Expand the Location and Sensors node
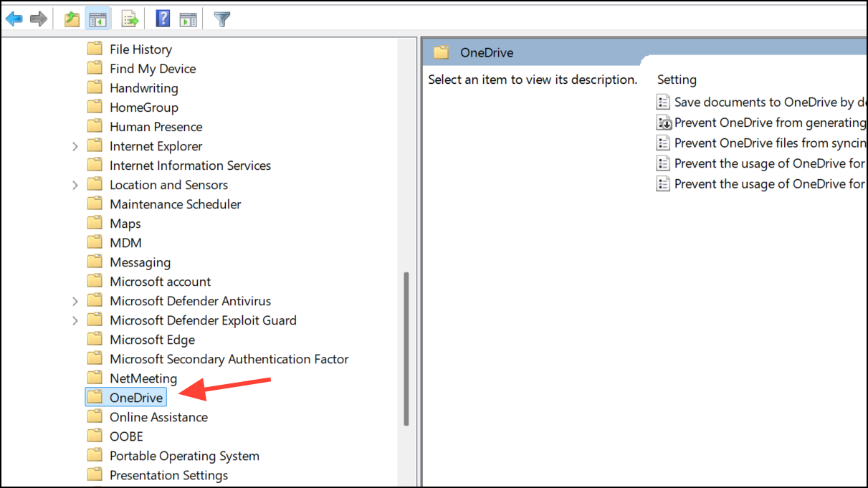Image resolution: width=868 pixels, height=488 pixels. click(x=75, y=185)
